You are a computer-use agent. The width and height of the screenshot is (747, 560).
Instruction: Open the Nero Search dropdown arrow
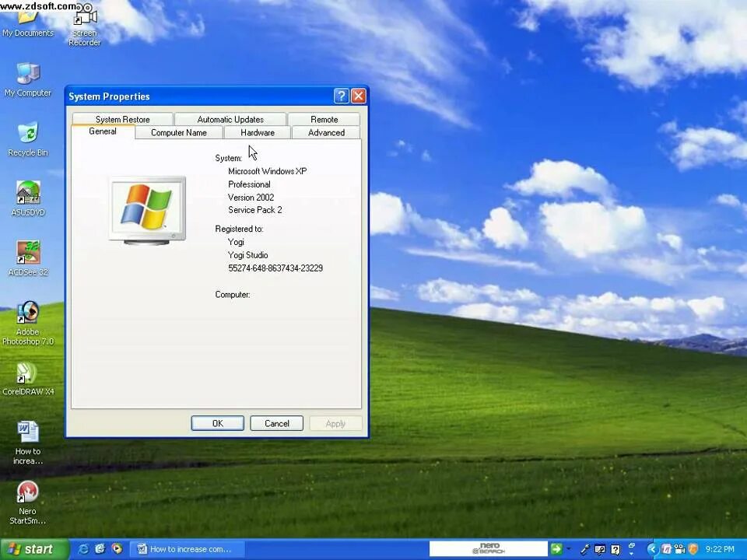point(568,548)
